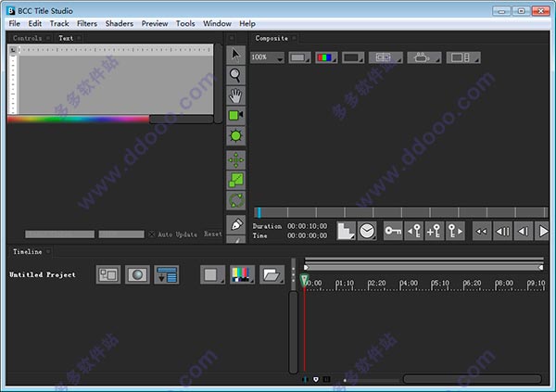
Task: Open the 100% zoom dropdown
Action: [268, 57]
